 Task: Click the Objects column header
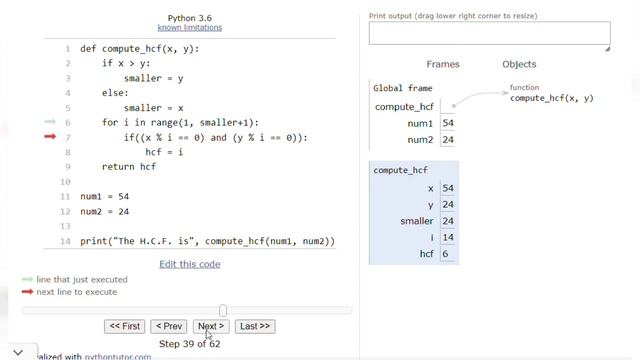point(519,64)
